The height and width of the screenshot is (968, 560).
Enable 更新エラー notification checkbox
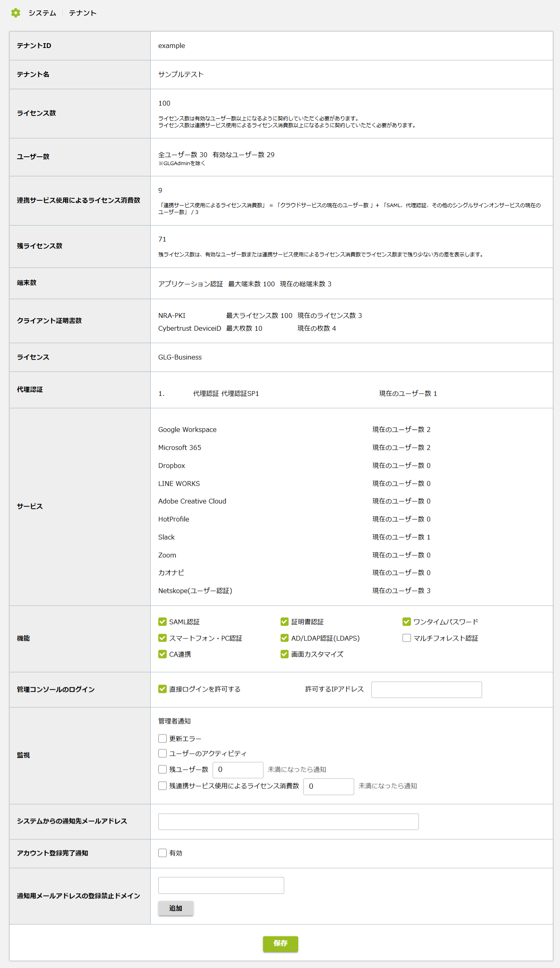click(162, 738)
